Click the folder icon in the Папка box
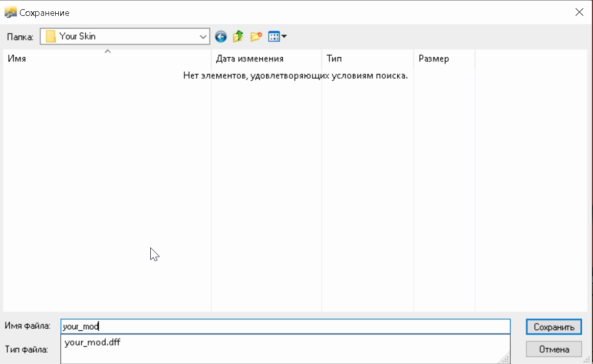This screenshot has height=364, width=593. pyautogui.click(x=51, y=37)
